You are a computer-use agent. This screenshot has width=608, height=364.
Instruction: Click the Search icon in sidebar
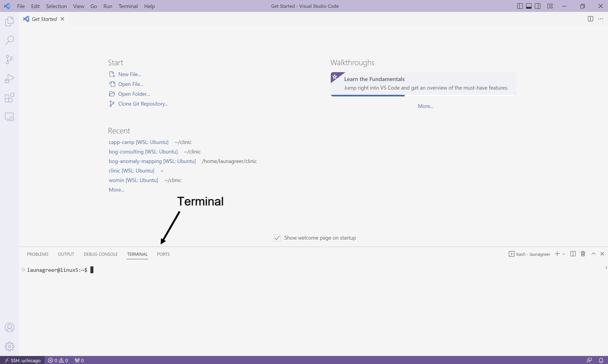point(9,39)
